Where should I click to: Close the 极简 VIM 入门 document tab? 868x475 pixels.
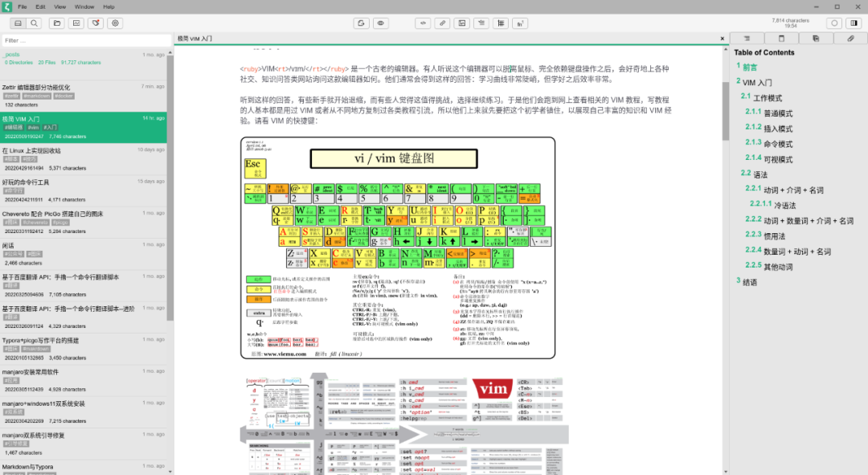pos(722,39)
